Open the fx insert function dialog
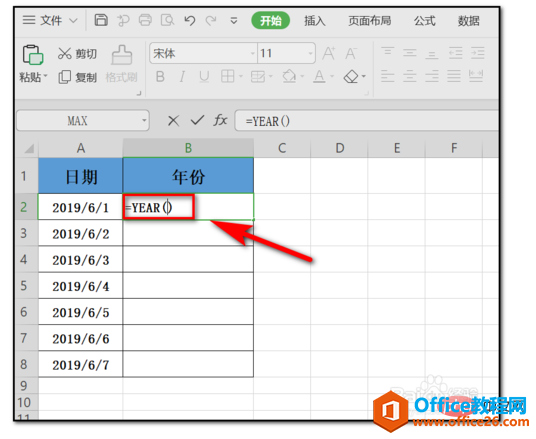 point(220,120)
